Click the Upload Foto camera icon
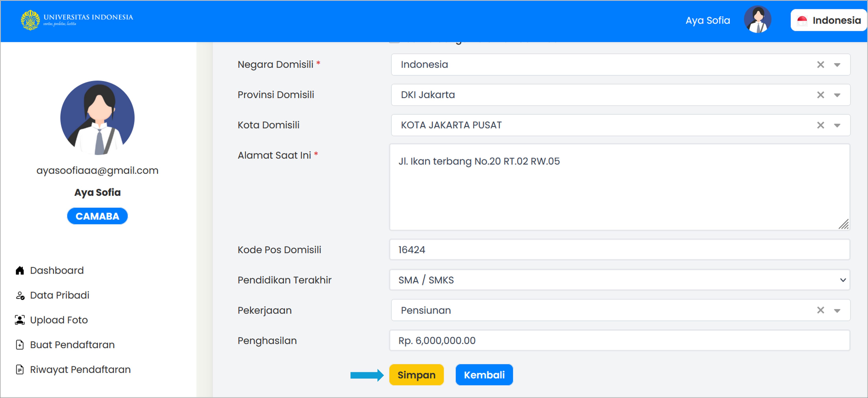 (20, 320)
